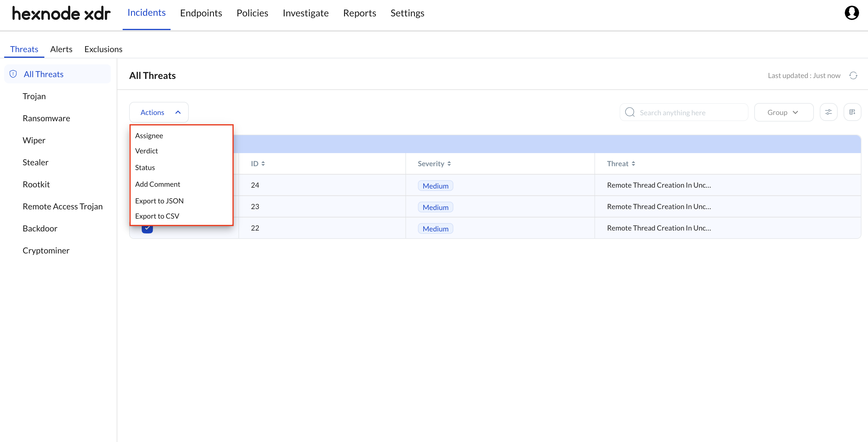Viewport: 868px width, 442px height.
Task: Open Remote Thread Creation threat in row 22
Action: point(659,228)
